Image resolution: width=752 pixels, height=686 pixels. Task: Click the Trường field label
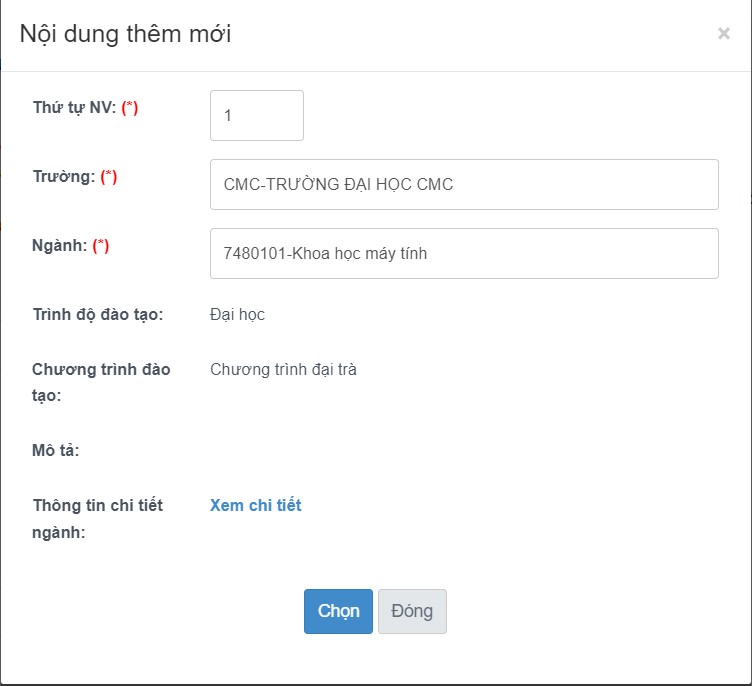64,177
